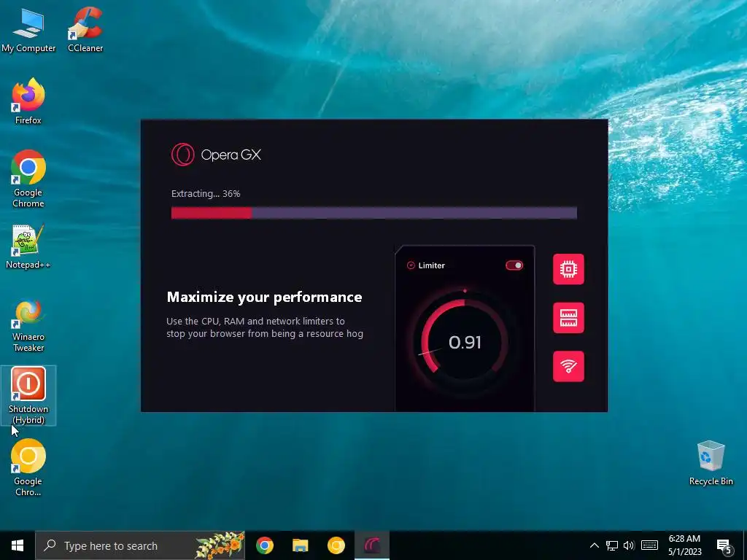
Task: Select the Recycle Bin desktop icon
Action: pyautogui.click(x=711, y=463)
